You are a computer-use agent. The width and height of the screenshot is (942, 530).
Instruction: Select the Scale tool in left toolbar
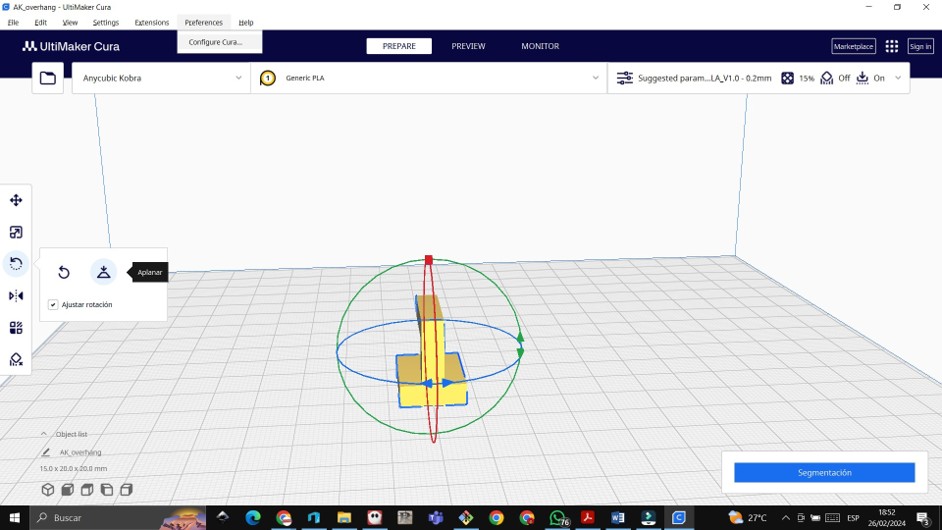(16, 232)
